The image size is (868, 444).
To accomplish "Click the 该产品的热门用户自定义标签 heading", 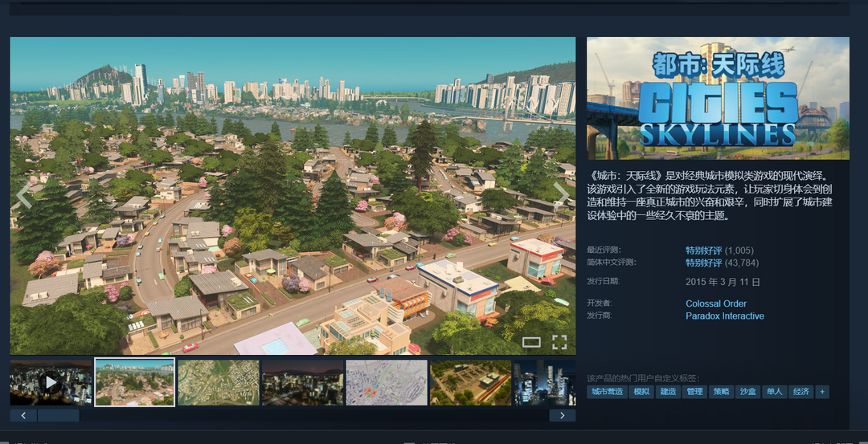I will click(643, 378).
